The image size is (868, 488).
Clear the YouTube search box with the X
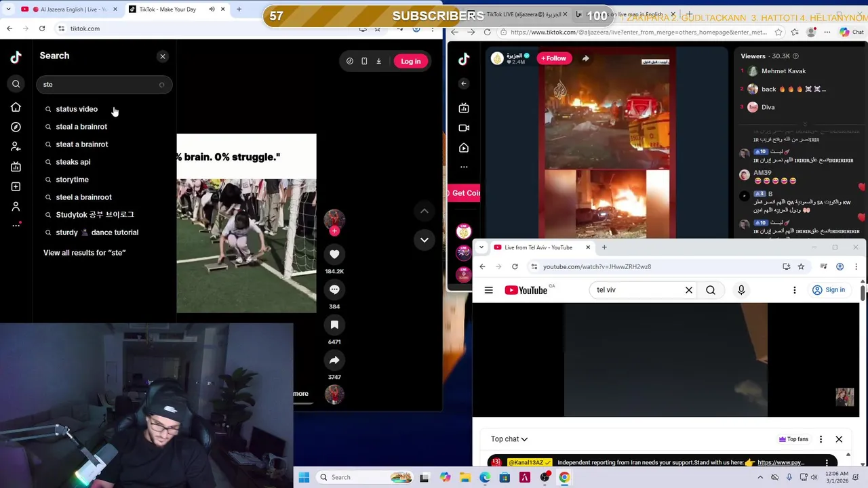click(x=689, y=290)
